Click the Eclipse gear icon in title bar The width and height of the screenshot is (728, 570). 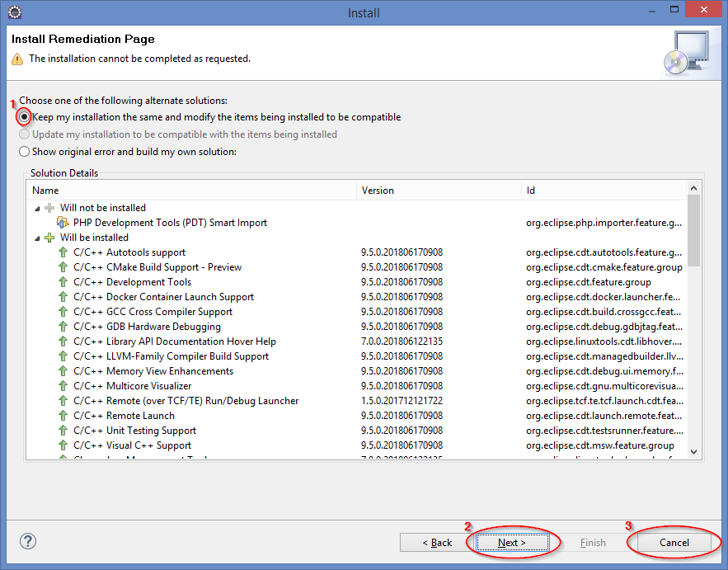(x=14, y=12)
